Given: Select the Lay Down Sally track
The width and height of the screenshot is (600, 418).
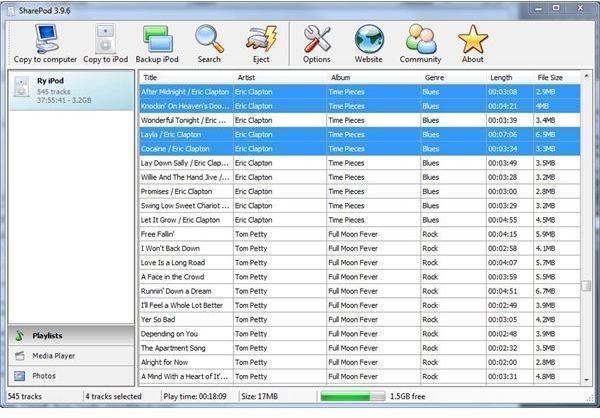Looking at the screenshot, I should [x=360, y=163].
